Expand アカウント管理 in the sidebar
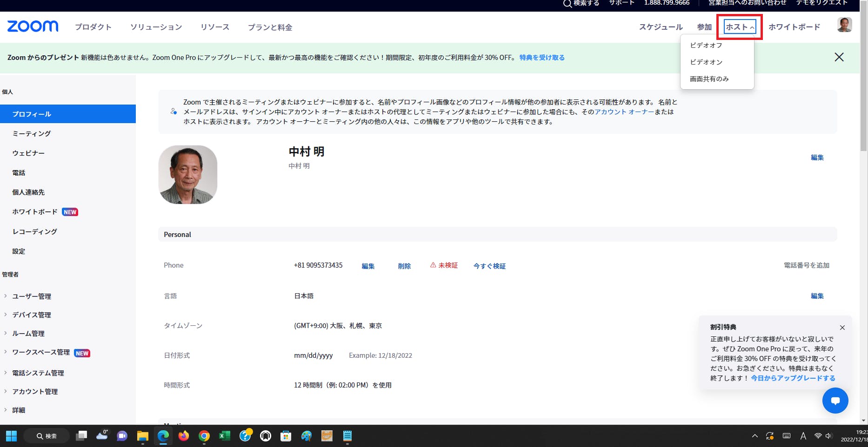This screenshot has height=447, width=868. pyautogui.click(x=35, y=391)
